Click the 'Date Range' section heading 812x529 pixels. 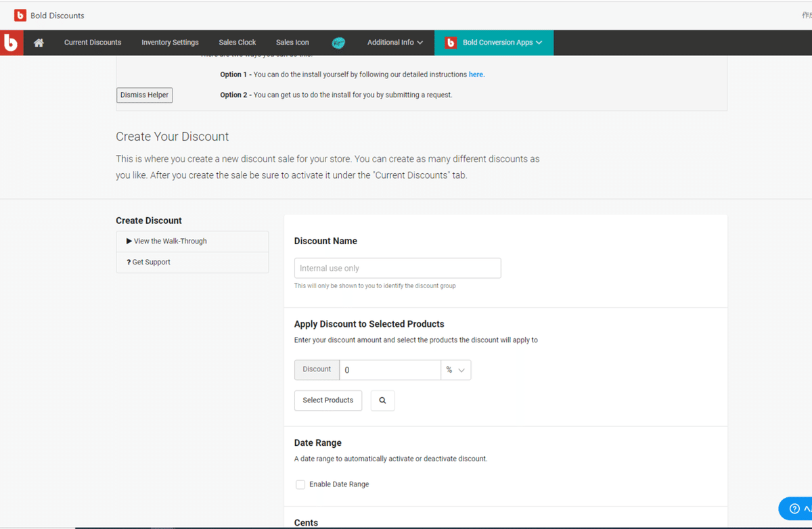(318, 443)
